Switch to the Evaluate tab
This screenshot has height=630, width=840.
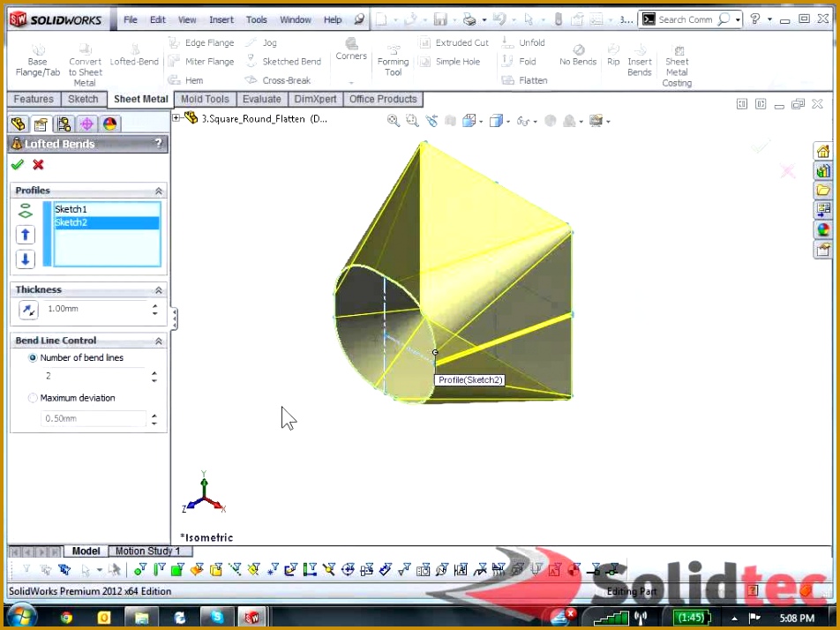coord(261,99)
